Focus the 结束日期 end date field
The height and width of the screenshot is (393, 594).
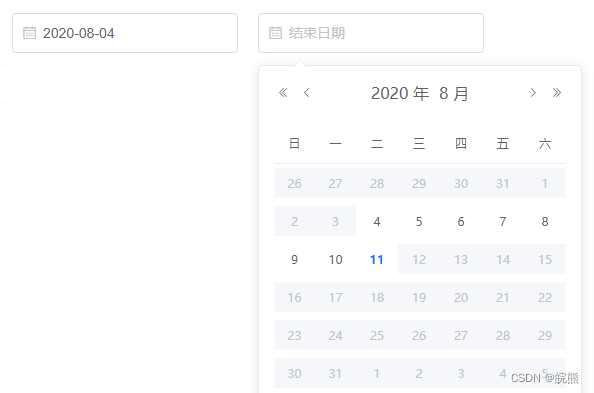371,33
